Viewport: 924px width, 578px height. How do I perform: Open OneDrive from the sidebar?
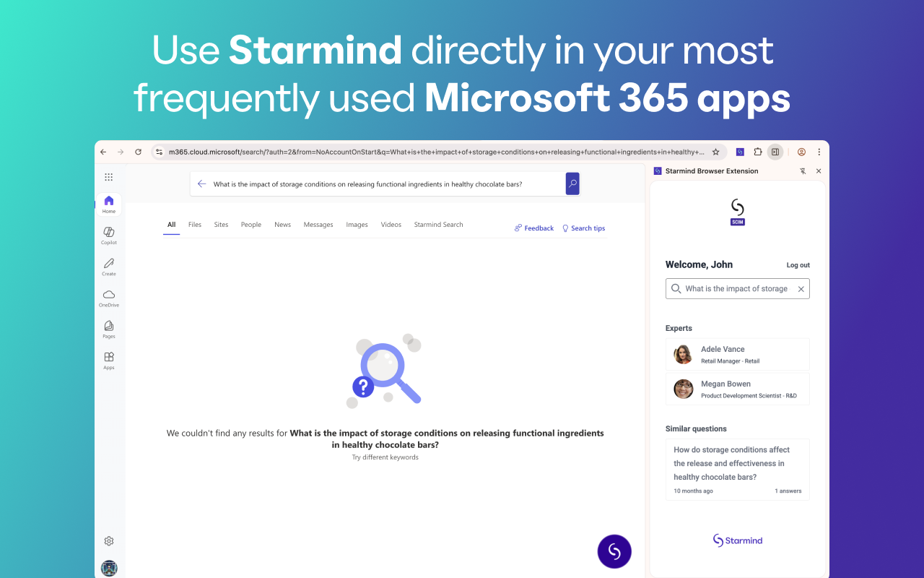point(108,298)
